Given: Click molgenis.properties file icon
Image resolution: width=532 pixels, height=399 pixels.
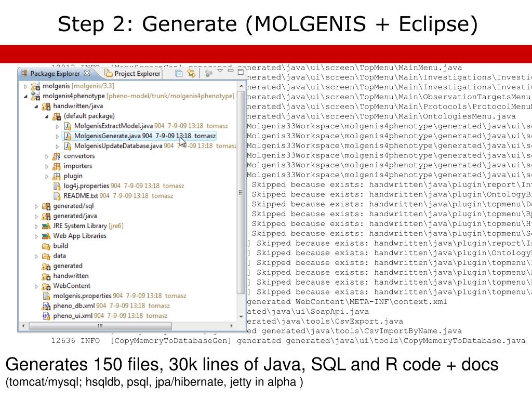Looking at the screenshot, I should coord(46,296).
